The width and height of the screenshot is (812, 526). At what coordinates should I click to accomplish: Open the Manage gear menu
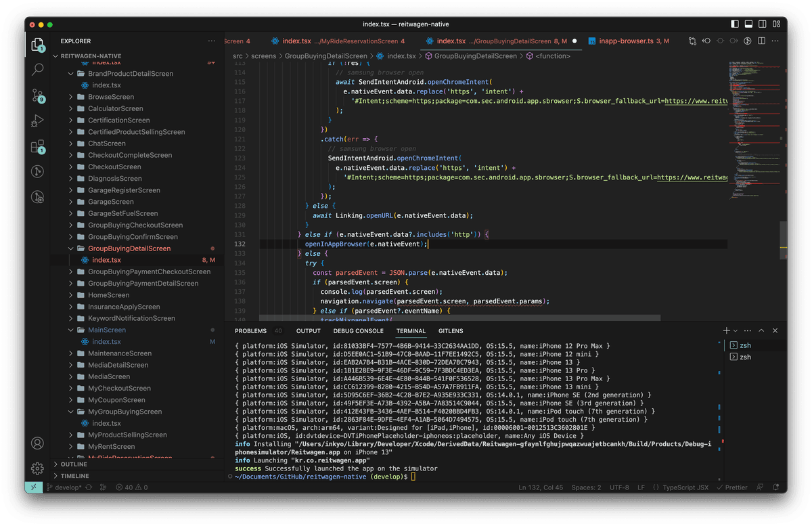tap(38, 468)
